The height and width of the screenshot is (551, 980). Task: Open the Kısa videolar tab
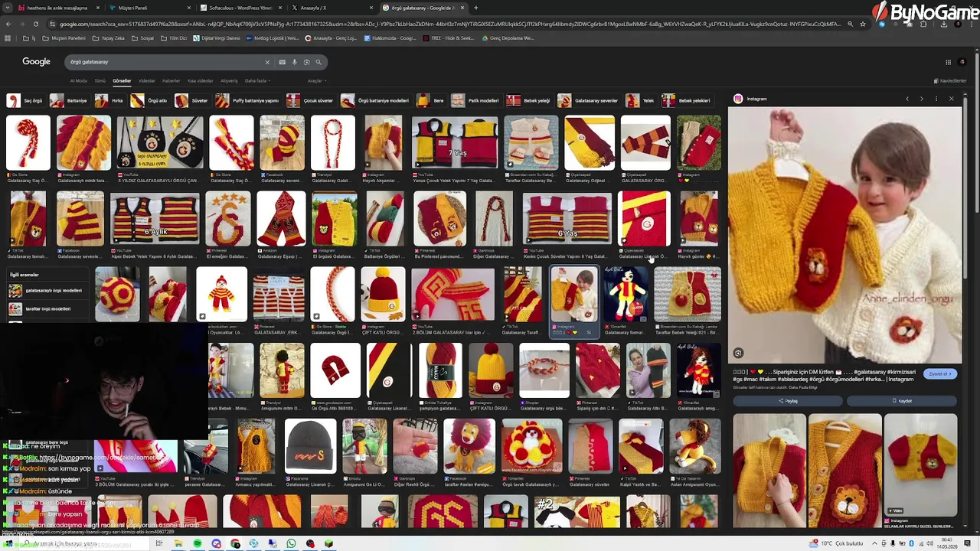[200, 80]
